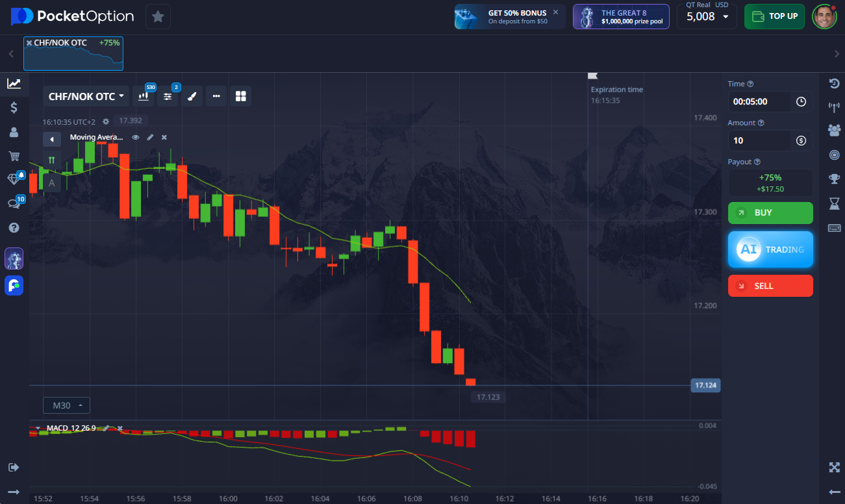Open the Finance dollar sidebar menu
The height and width of the screenshot is (504, 845).
pos(14,108)
